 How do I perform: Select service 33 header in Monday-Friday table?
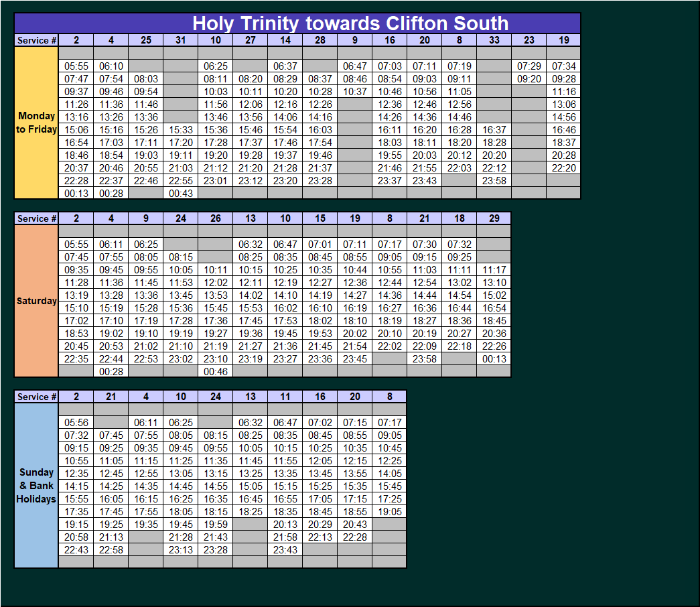(x=494, y=40)
